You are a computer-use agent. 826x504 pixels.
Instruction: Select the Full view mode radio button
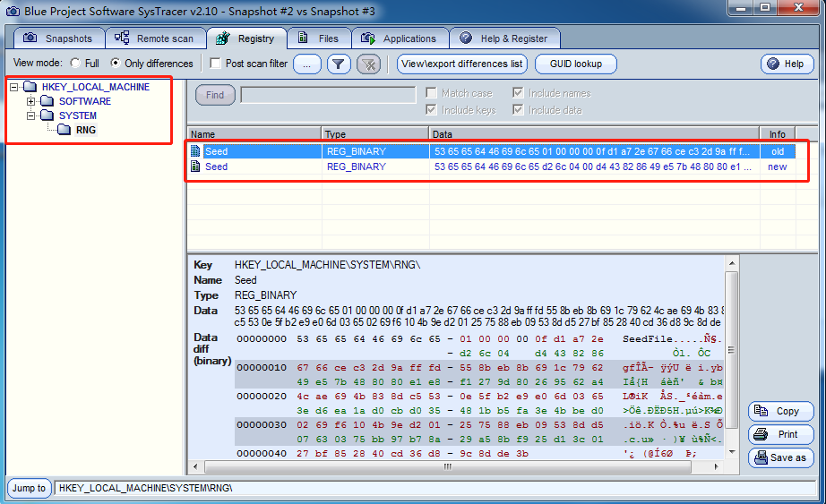(75, 64)
